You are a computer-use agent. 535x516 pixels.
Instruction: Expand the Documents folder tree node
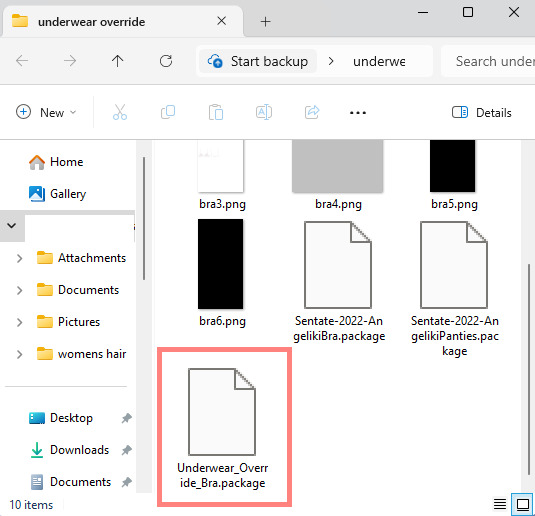[19, 290]
